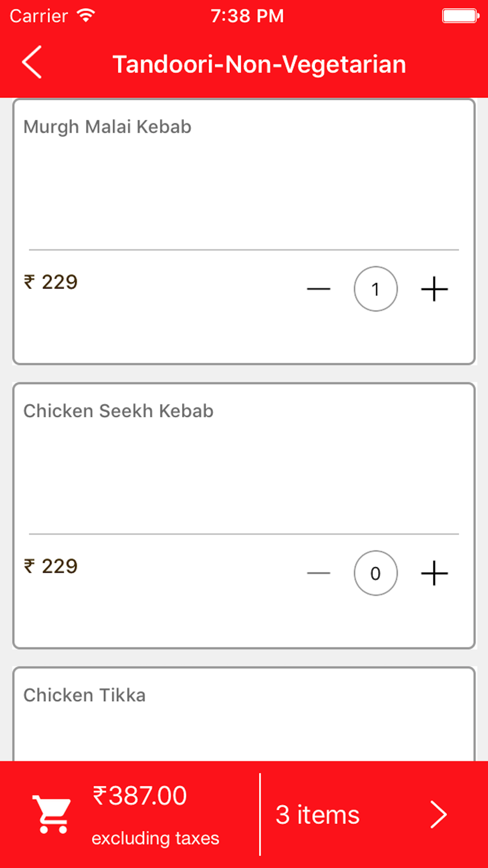Open the shopping cart icon
The image size is (488, 868).
[x=52, y=814]
